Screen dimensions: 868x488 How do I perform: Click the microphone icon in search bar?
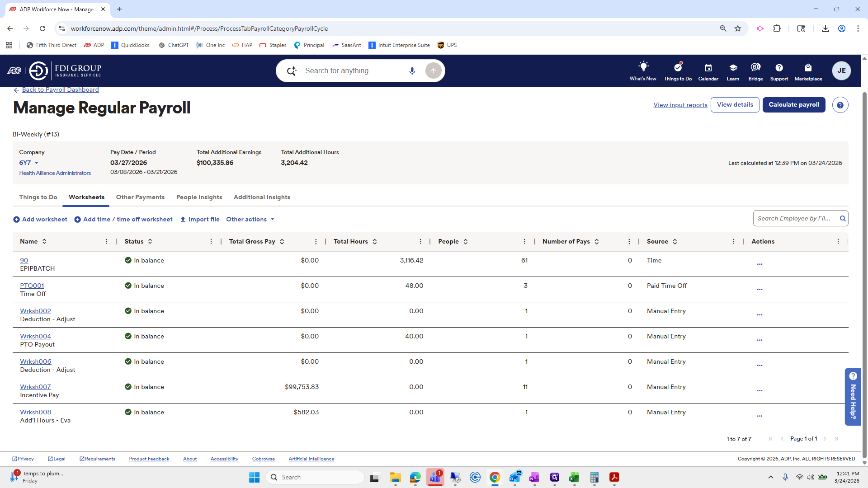(412, 71)
